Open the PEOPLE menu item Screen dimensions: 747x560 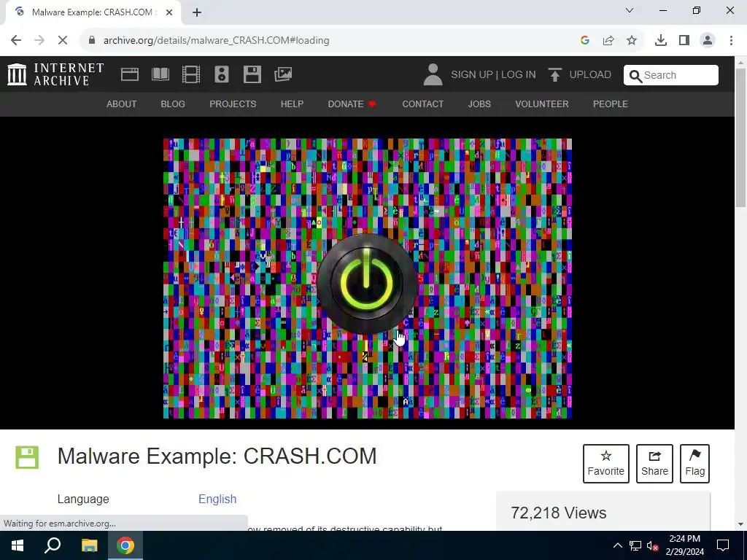tap(611, 104)
